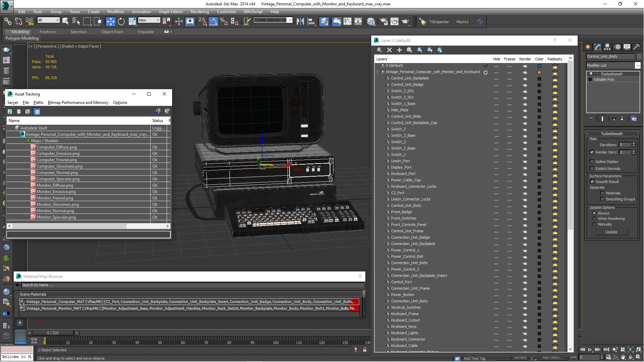Open the Utilities hammer panel tab
644x362 pixels.
click(x=637, y=47)
